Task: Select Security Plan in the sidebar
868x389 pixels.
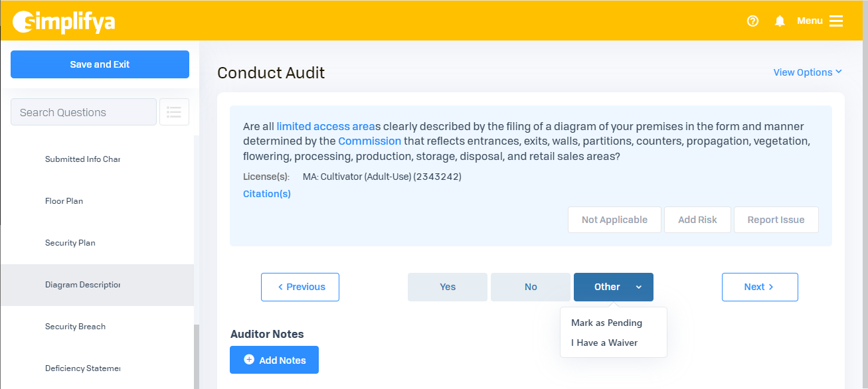Action: coord(70,243)
